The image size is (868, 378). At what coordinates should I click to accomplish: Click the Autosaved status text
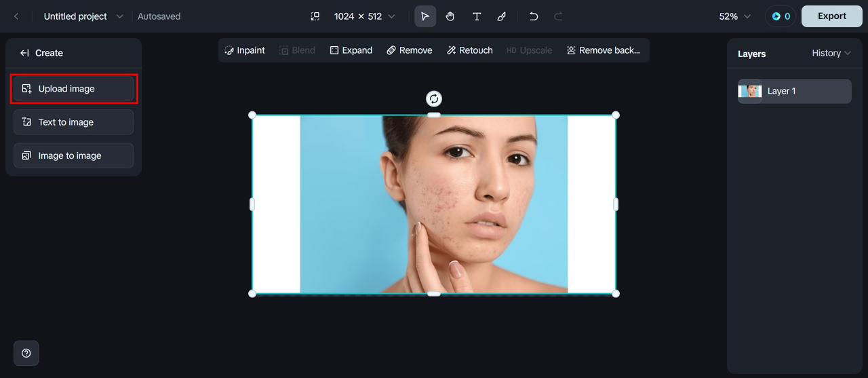(x=159, y=16)
